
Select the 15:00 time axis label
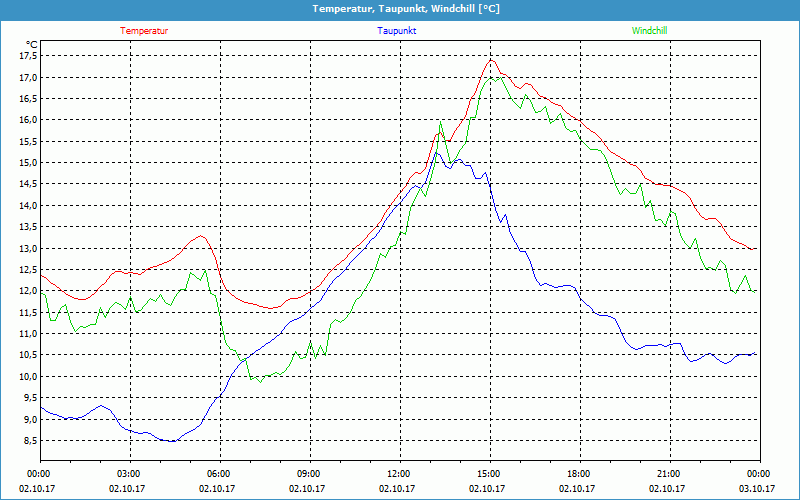coord(489,474)
